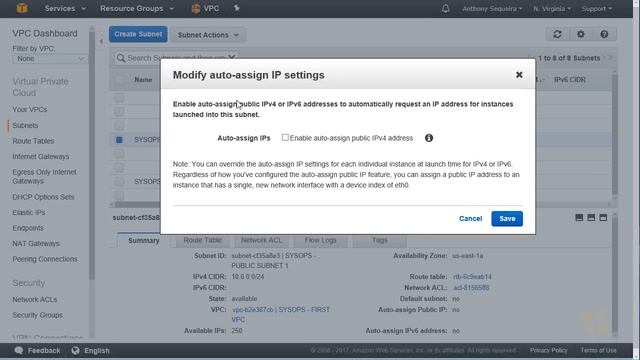
Task: Open Elastic IPs in the sidebar
Action: click(29, 212)
